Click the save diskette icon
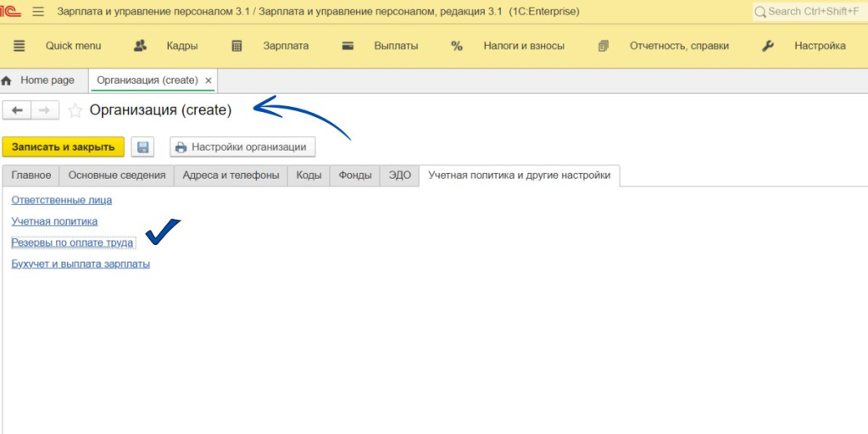868x434 pixels. tap(142, 147)
